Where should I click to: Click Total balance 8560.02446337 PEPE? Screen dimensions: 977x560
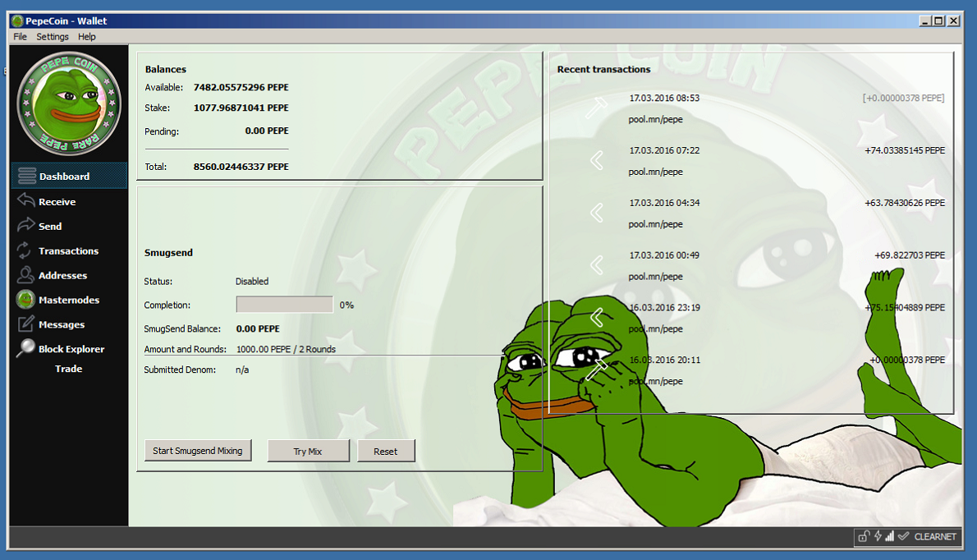click(x=241, y=167)
